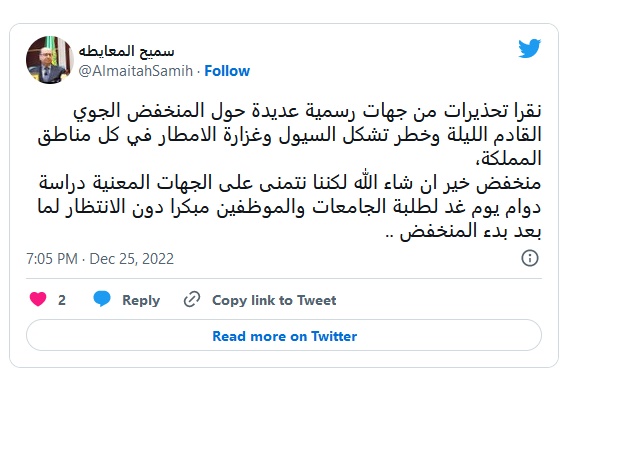Like the tweet with the heart icon
This screenshot has height=462, width=622.
point(38,299)
